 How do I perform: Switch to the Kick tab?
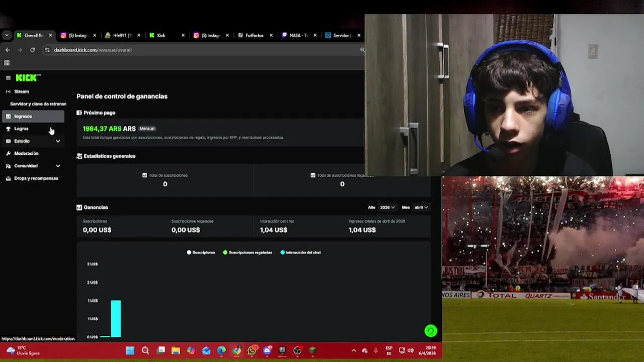click(x=167, y=35)
